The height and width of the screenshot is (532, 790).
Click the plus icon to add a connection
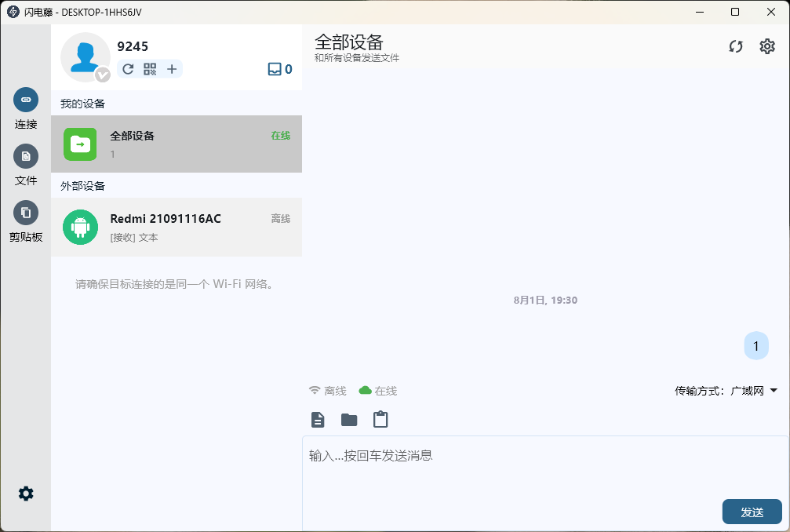[171, 69]
